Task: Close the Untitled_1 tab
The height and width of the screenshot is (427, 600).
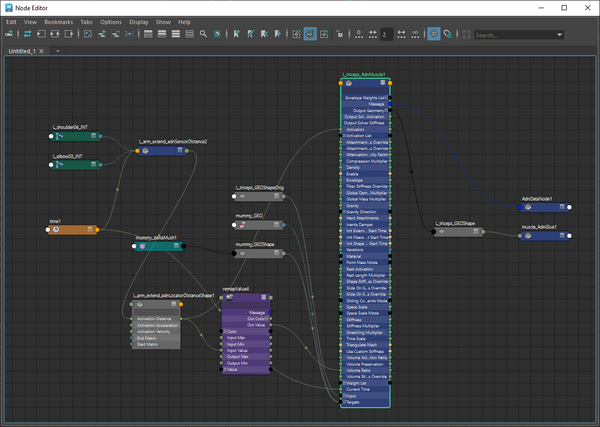Action: (x=44, y=49)
